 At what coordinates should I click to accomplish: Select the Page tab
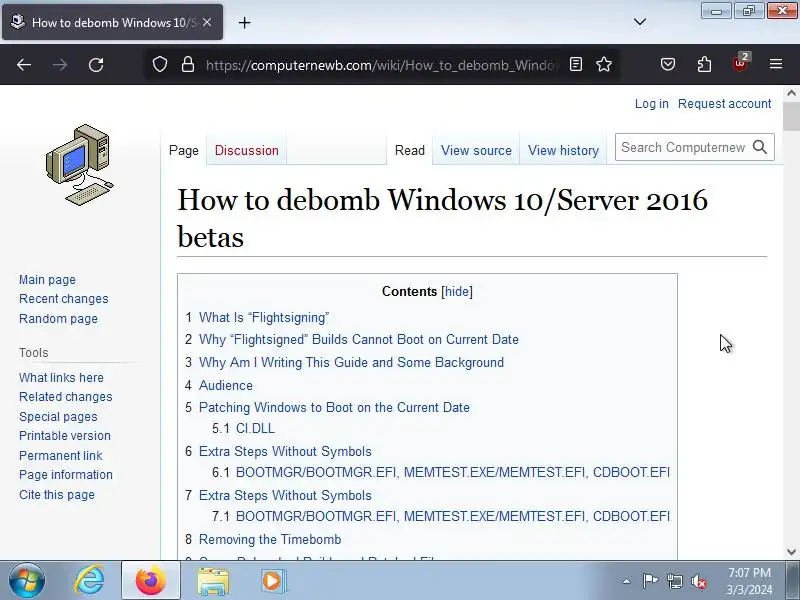[184, 151]
